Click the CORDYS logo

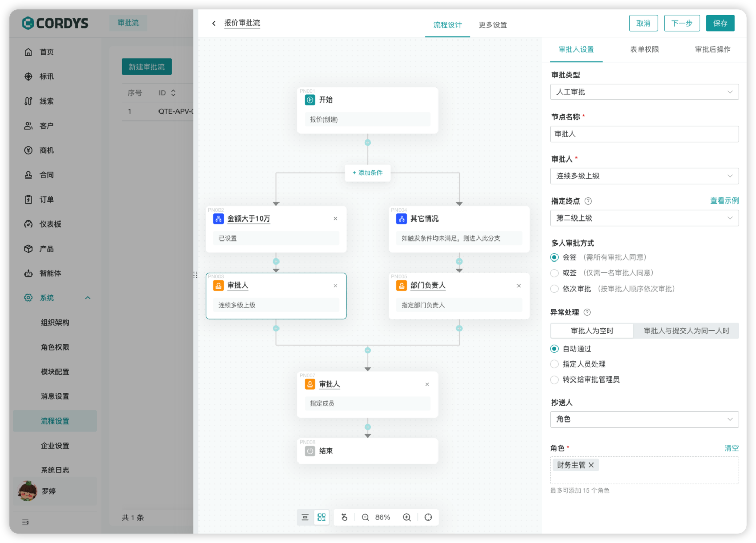55,23
